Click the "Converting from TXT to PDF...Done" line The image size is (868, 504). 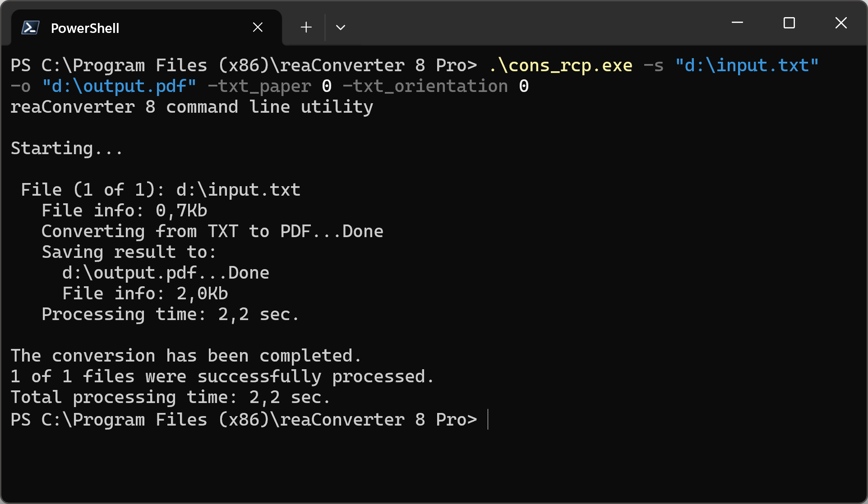click(212, 232)
